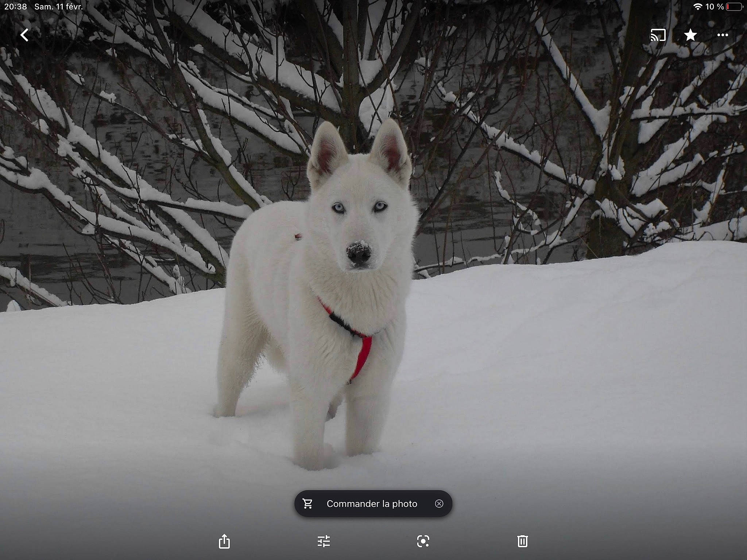Tap the 10 % battery percentage text
747x560 pixels.
714,7
